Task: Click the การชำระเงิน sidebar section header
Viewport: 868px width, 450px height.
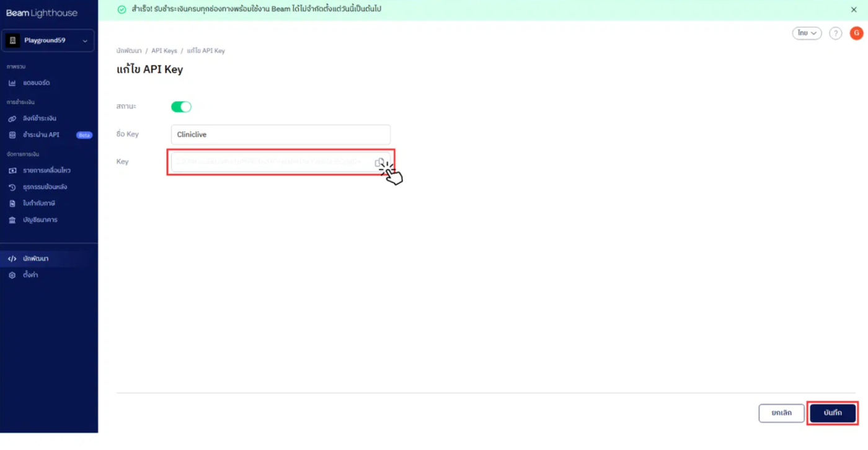Action: 20,102
